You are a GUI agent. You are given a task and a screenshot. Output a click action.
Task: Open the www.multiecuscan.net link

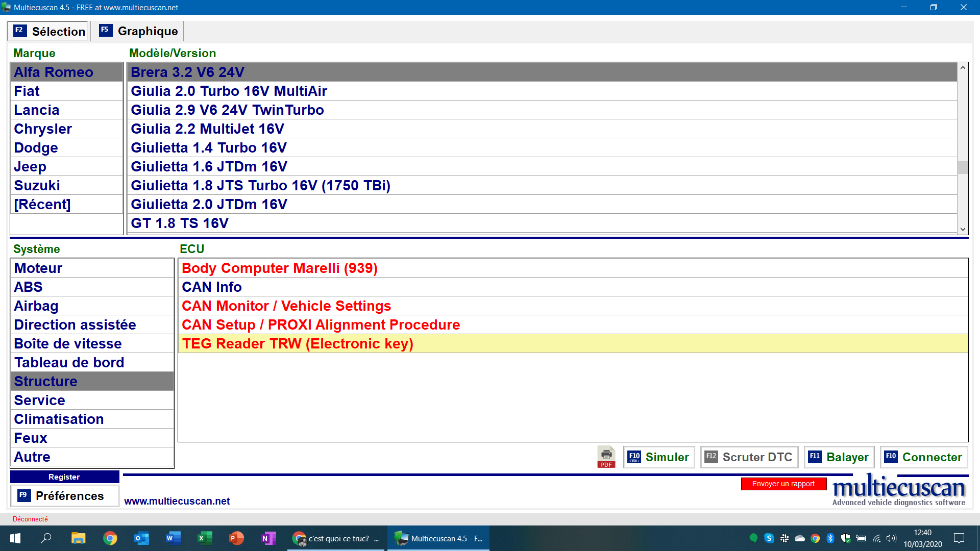coord(177,501)
